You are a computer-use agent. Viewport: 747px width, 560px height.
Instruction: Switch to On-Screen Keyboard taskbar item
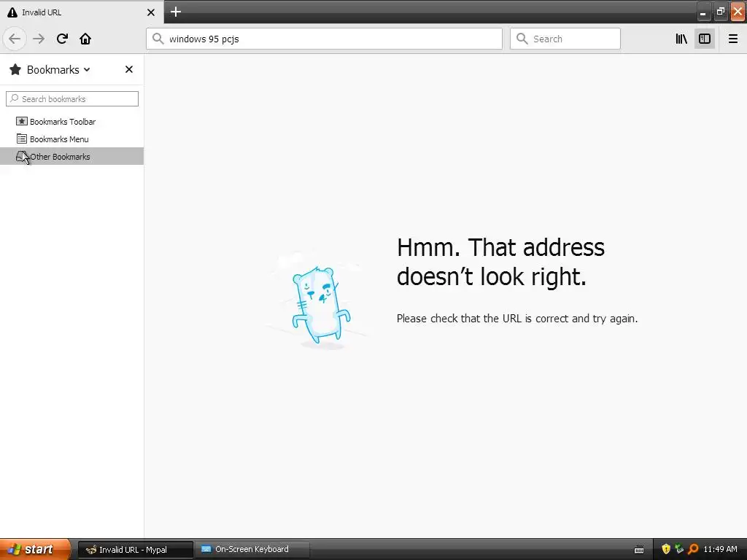[252, 549]
